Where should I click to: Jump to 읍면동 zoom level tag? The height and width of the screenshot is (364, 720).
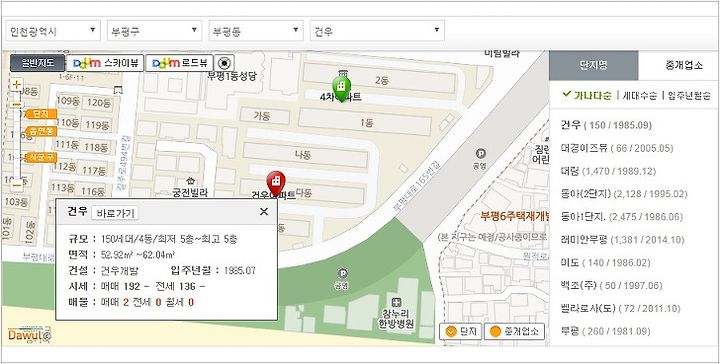pyautogui.click(x=41, y=131)
